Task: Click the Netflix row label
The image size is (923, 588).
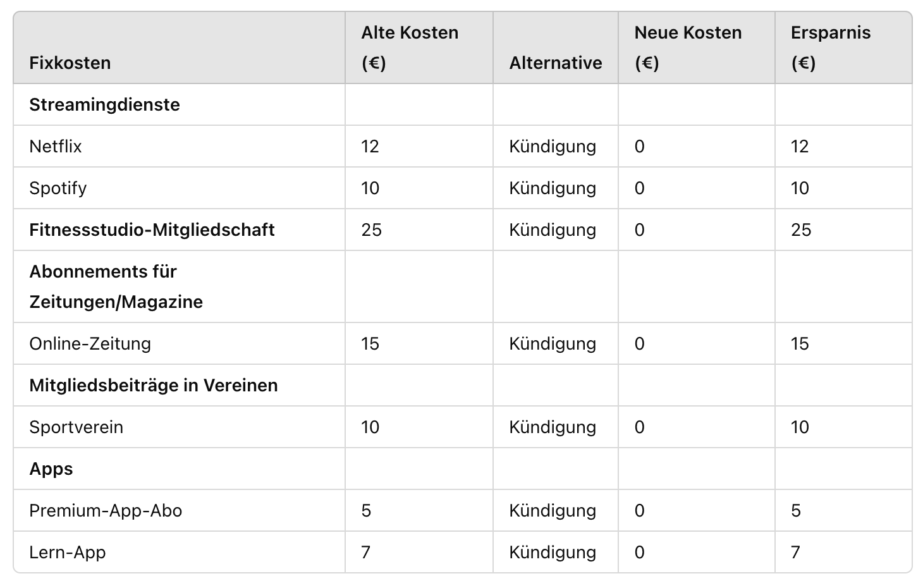Action: coord(56,146)
